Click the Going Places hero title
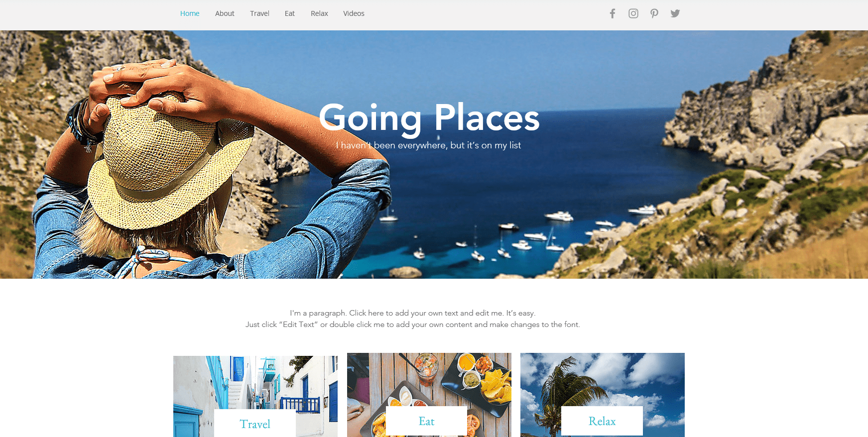868x437 pixels. [429, 118]
